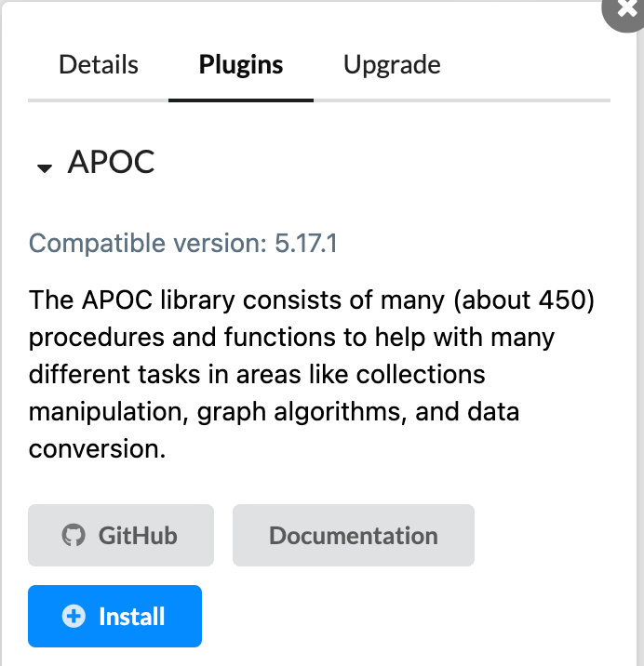644x666 pixels.
Task: Install the APOC plugin
Action: click(115, 616)
